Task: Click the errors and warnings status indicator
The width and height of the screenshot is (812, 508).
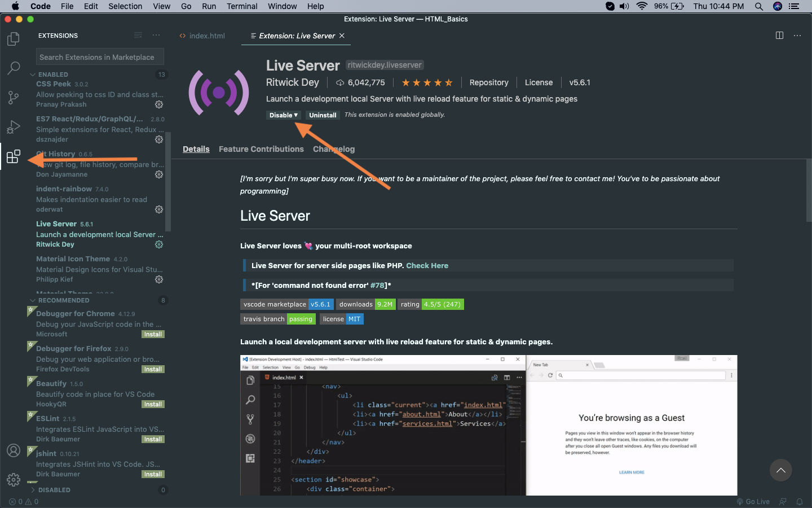Action: [24, 501]
